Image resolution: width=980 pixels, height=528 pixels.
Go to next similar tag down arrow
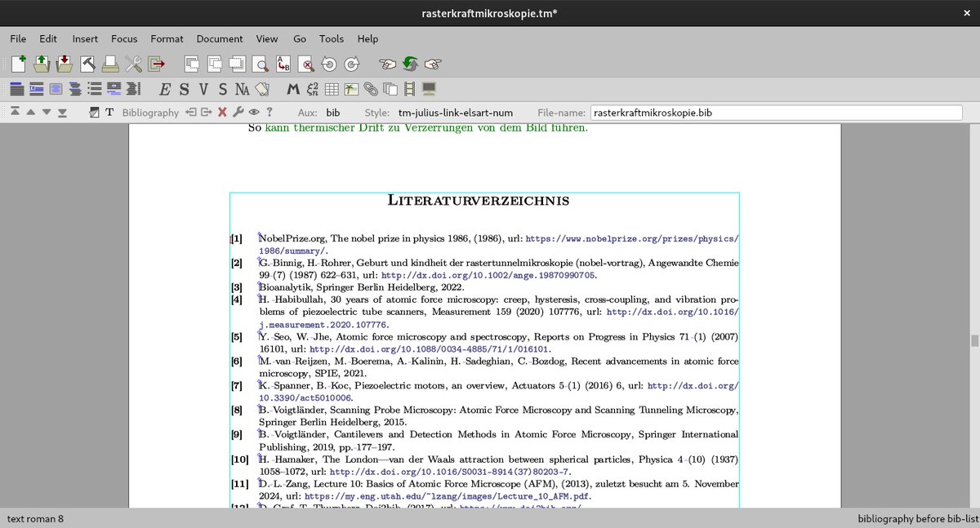tap(47, 113)
